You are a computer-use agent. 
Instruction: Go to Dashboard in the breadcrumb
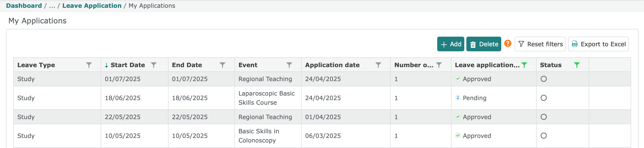[x=24, y=6]
